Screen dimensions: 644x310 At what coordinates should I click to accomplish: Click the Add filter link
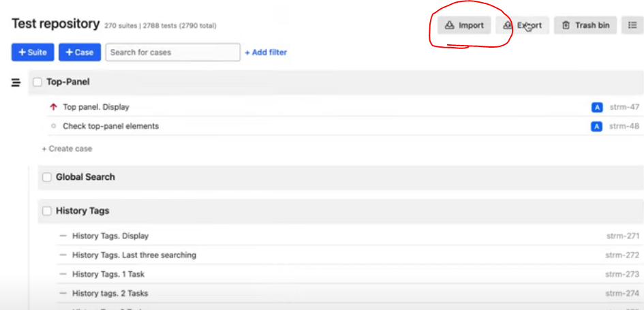(266, 52)
